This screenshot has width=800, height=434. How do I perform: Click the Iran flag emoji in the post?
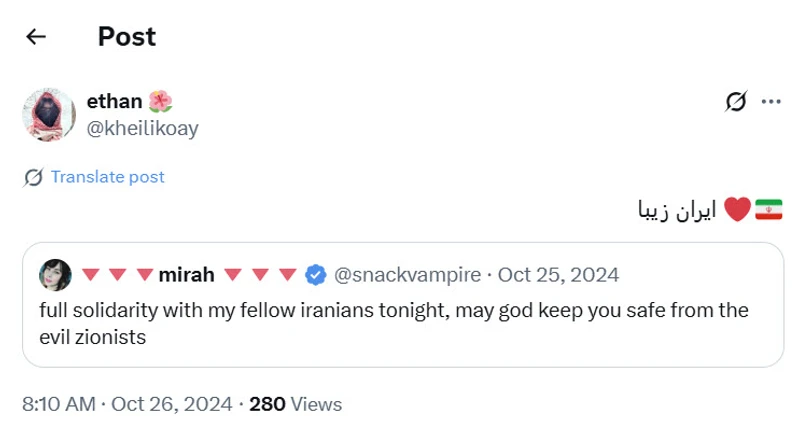[x=768, y=210]
